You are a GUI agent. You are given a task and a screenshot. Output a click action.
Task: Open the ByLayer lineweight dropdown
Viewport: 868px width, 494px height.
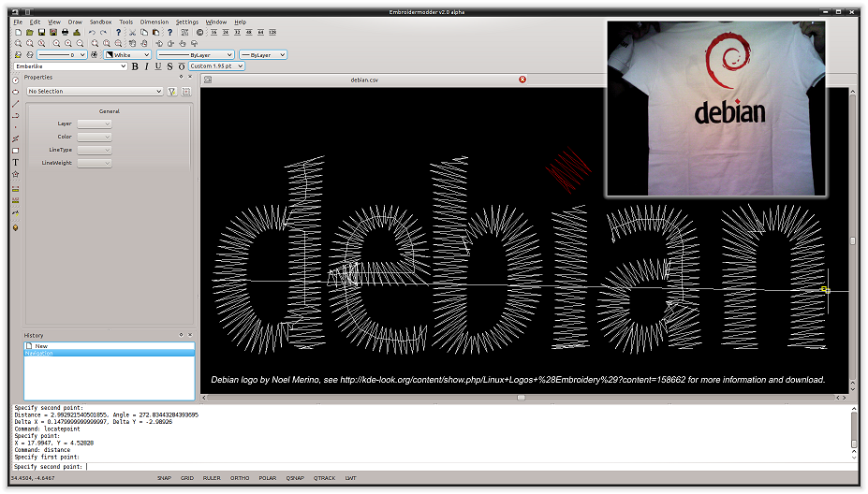click(262, 55)
